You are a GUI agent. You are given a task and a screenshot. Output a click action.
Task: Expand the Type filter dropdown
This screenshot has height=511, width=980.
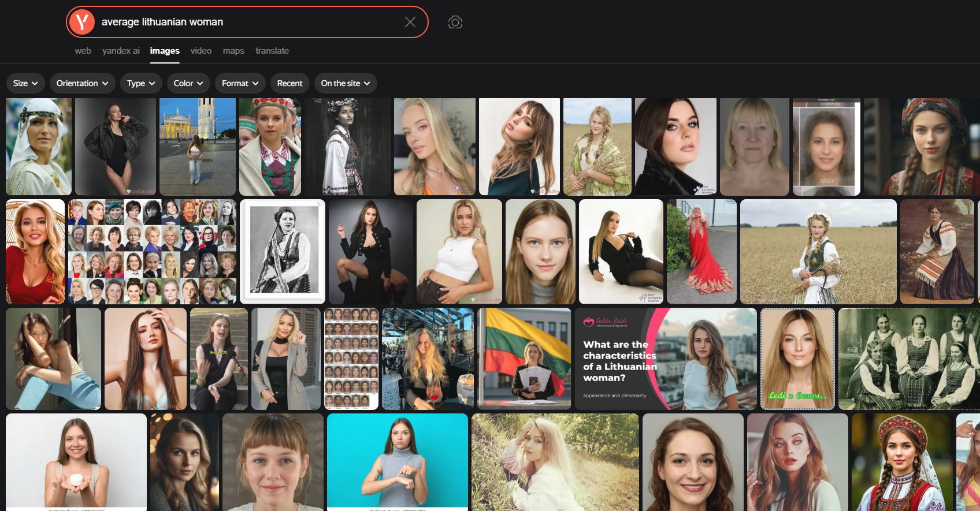141,83
